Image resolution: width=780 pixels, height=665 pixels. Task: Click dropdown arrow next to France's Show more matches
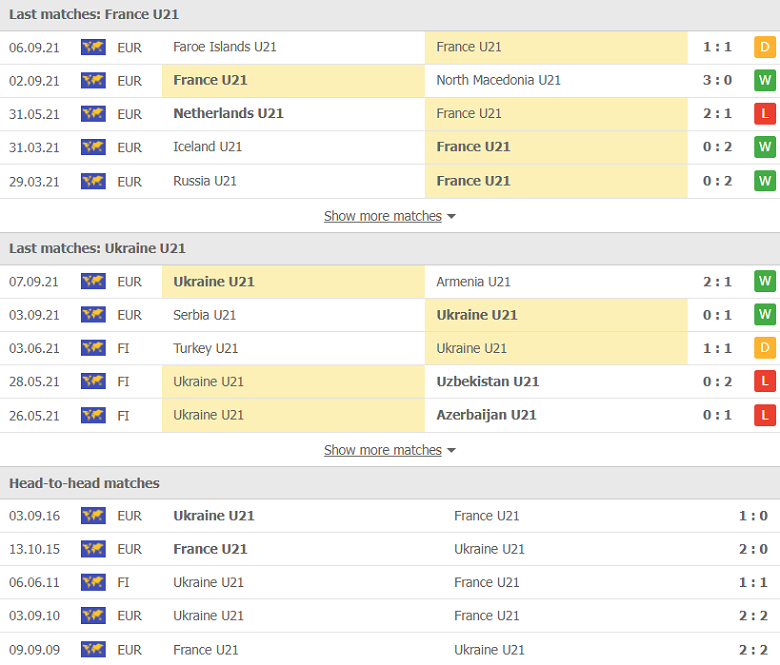451,217
